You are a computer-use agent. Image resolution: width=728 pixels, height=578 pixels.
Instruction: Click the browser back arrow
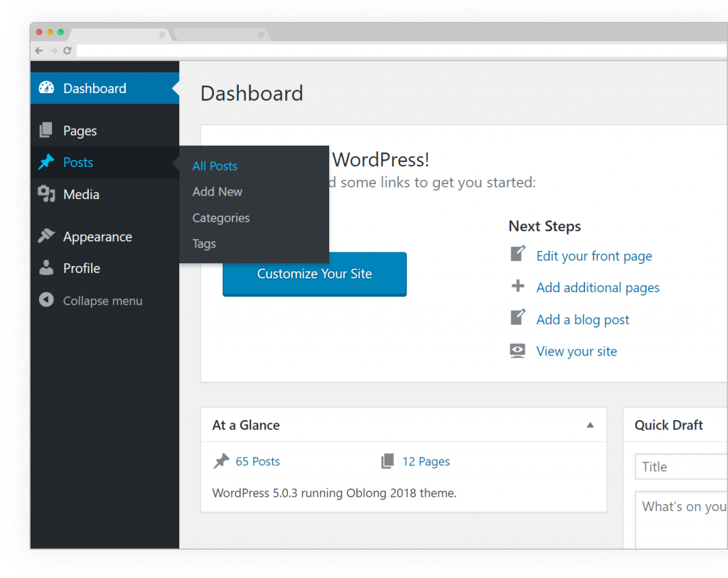[x=39, y=50]
